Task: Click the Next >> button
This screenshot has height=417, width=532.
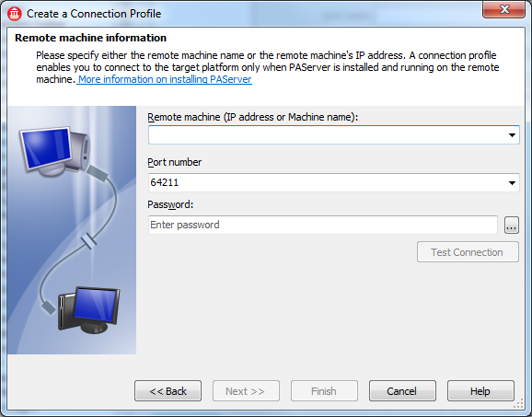Action: pyautogui.click(x=246, y=391)
